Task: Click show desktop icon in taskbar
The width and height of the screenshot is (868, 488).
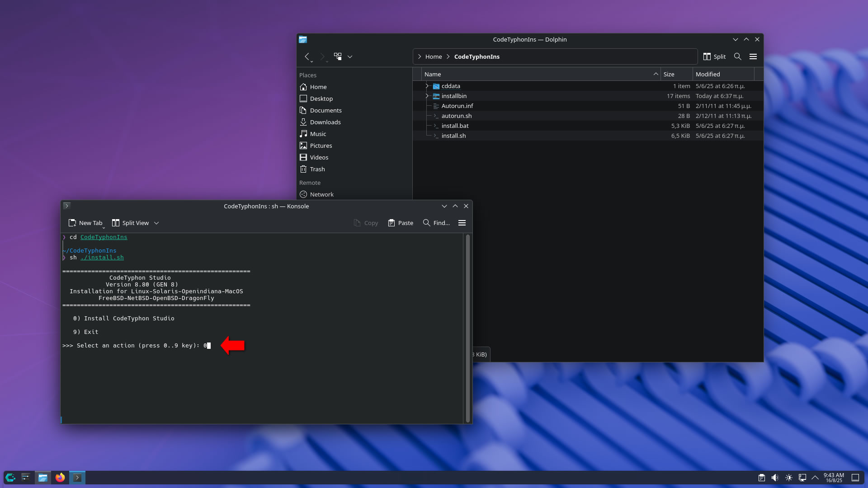Action: (x=855, y=478)
